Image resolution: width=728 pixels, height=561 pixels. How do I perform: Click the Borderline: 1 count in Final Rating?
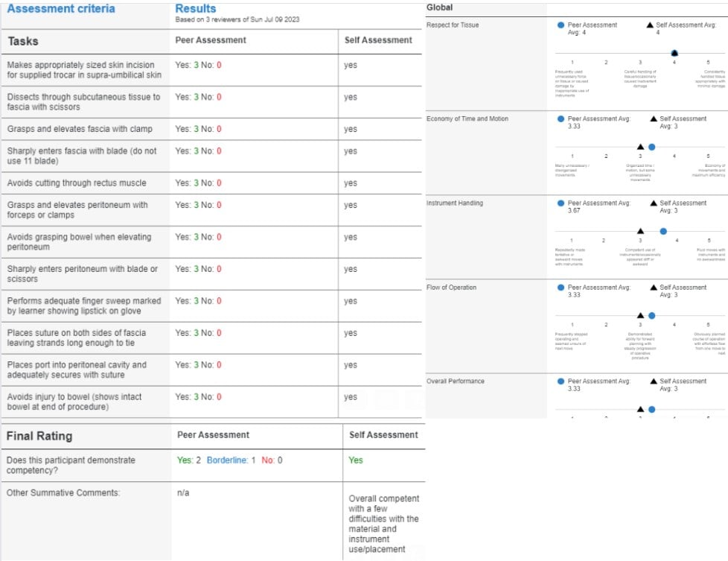pyautogui.click(x=231, y=460)
